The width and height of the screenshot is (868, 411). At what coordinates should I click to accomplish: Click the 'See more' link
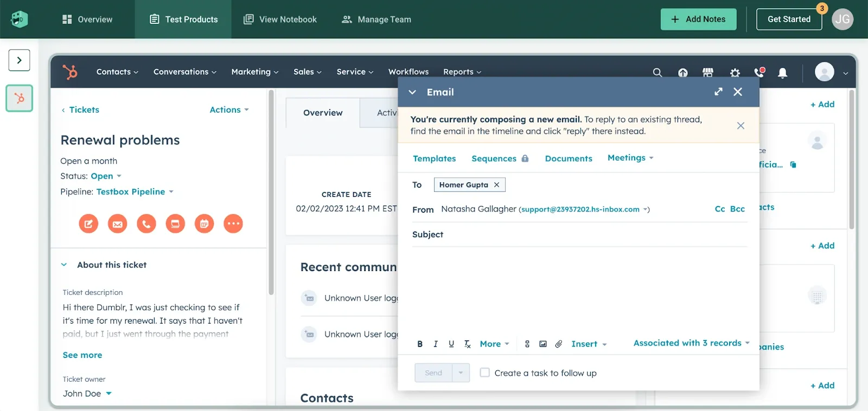82,355
